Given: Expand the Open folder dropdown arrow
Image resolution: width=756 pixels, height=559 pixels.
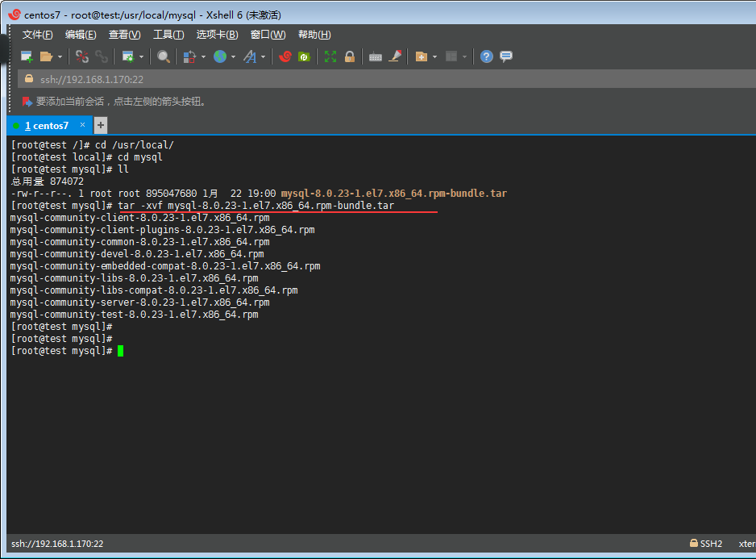Looking at the screenshot, I should [x=60, y=57].
